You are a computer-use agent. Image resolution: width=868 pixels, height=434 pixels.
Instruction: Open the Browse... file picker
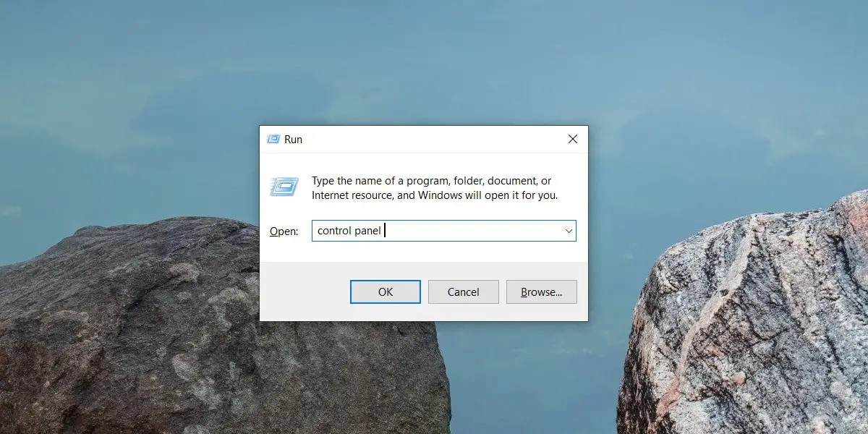(x=542, y=292)
